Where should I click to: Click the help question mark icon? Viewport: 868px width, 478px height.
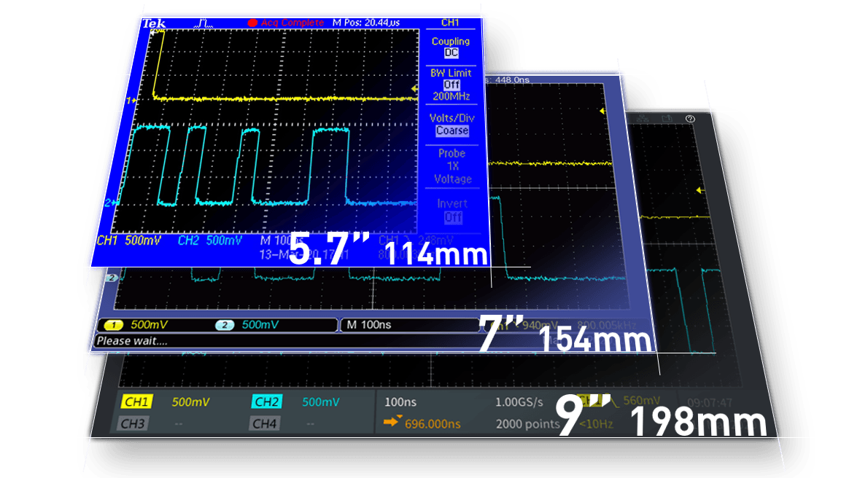tap(690, 119)
